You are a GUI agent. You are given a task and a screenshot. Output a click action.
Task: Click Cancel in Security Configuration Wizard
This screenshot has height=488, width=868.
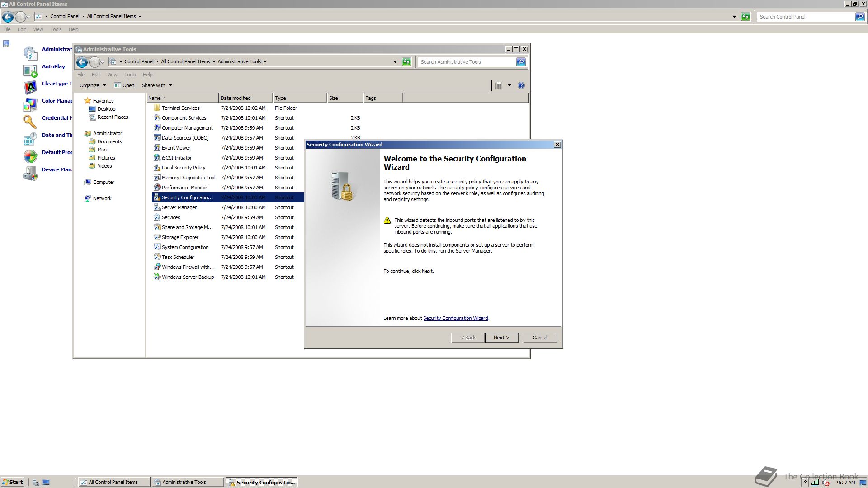[x=540, y=338]
